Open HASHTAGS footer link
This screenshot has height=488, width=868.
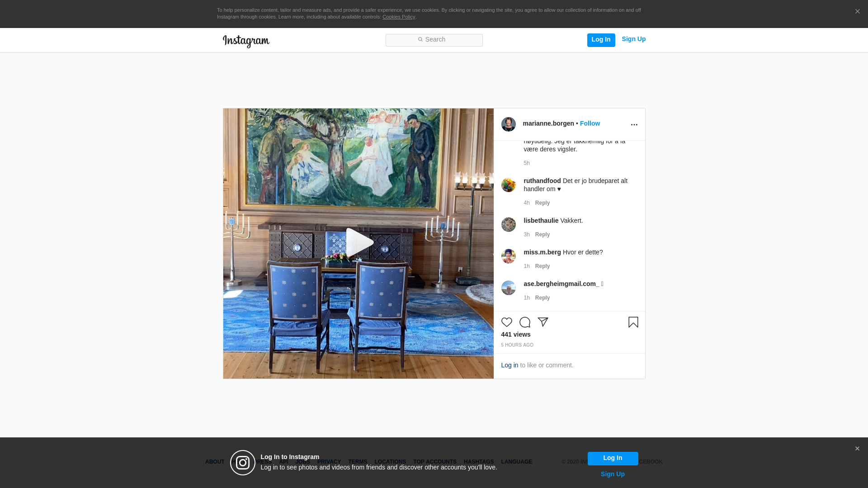click(x=479, y=462)
